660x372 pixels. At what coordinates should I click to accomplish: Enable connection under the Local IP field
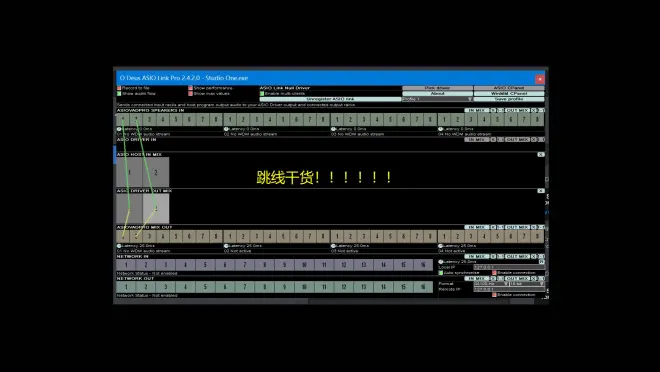(494, 273)
